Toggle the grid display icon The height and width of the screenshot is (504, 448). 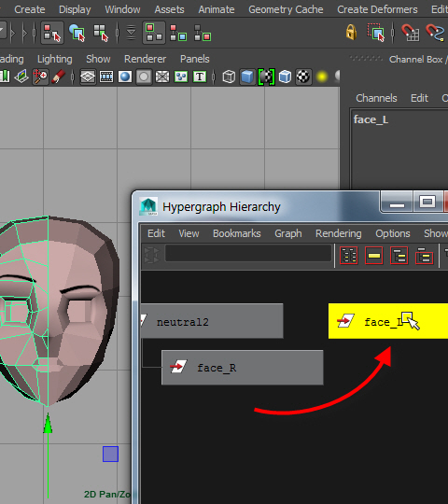pyautogui.click(x=88, y=77)
